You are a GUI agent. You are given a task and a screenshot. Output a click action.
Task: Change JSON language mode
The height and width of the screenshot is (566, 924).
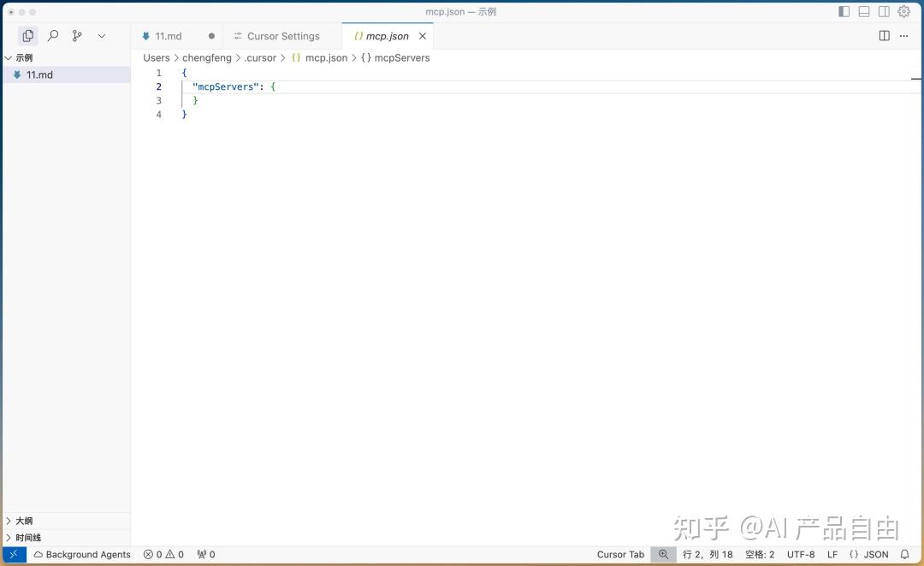(x=868, y=554)
